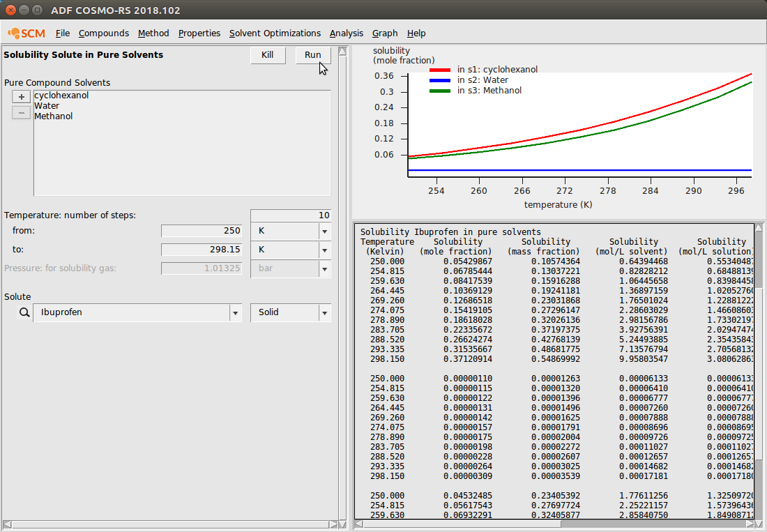767x532 pixels.
Task: Open the Solid state dropdown
Action: pos(291,313)
